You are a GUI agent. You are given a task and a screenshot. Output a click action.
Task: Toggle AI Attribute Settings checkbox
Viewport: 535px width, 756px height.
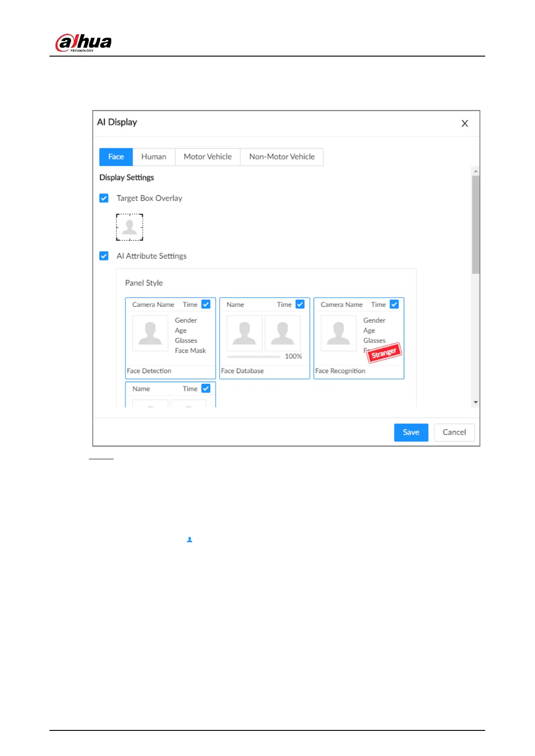(x=104, y=256)
